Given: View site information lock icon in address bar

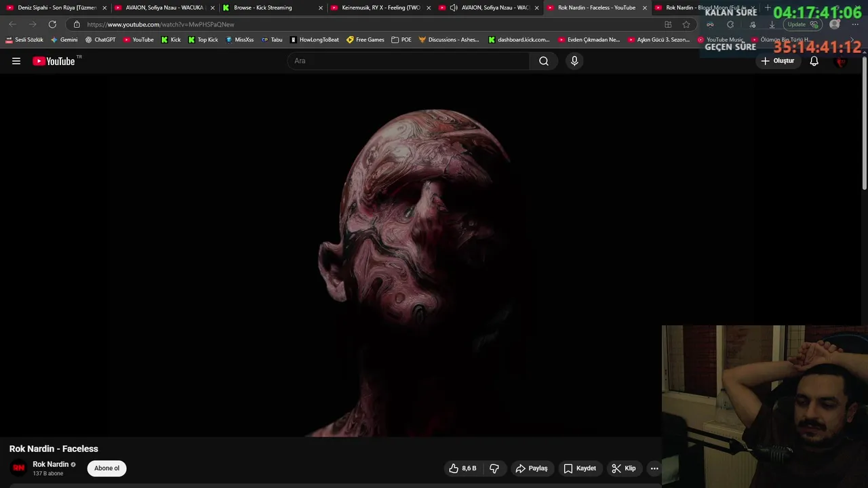Looking at the screenshot, I should (77, 24).
